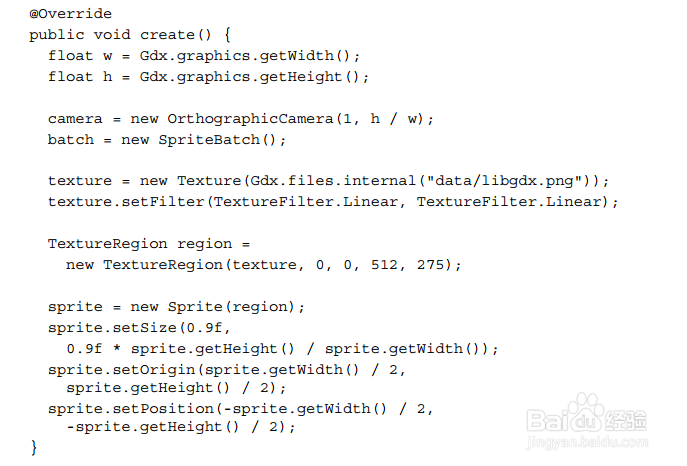Click the texture.setFilter line

point(333,201)
